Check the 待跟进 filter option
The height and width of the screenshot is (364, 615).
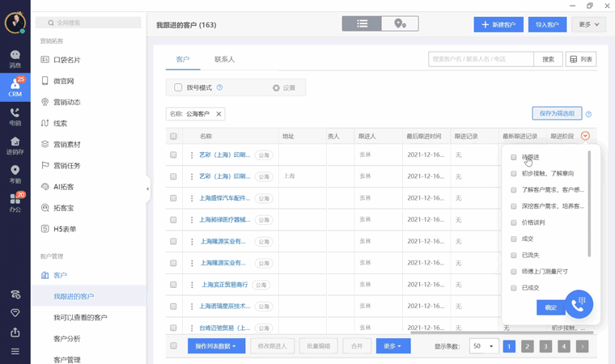514,158
